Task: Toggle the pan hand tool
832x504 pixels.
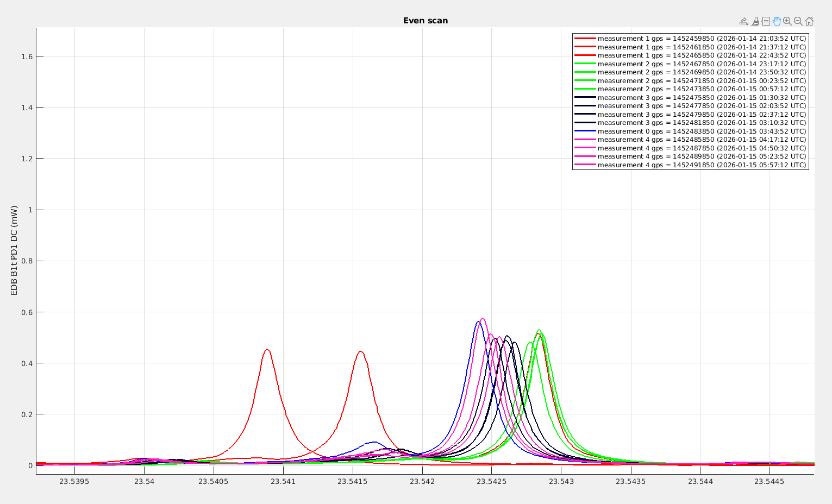Action: click(777, 21)
